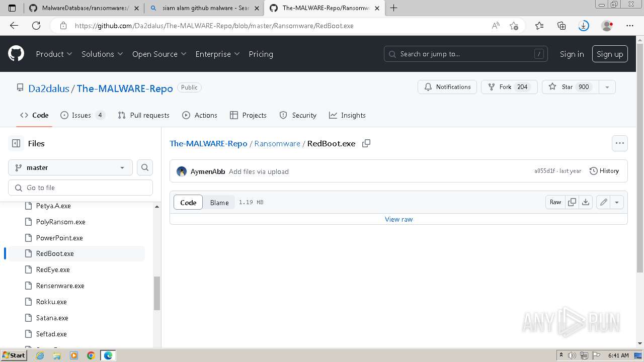This screenshot has width=644, height=362.
Task: Open Windows Media Player taskbar icon
Action: (x=74, y=355)
